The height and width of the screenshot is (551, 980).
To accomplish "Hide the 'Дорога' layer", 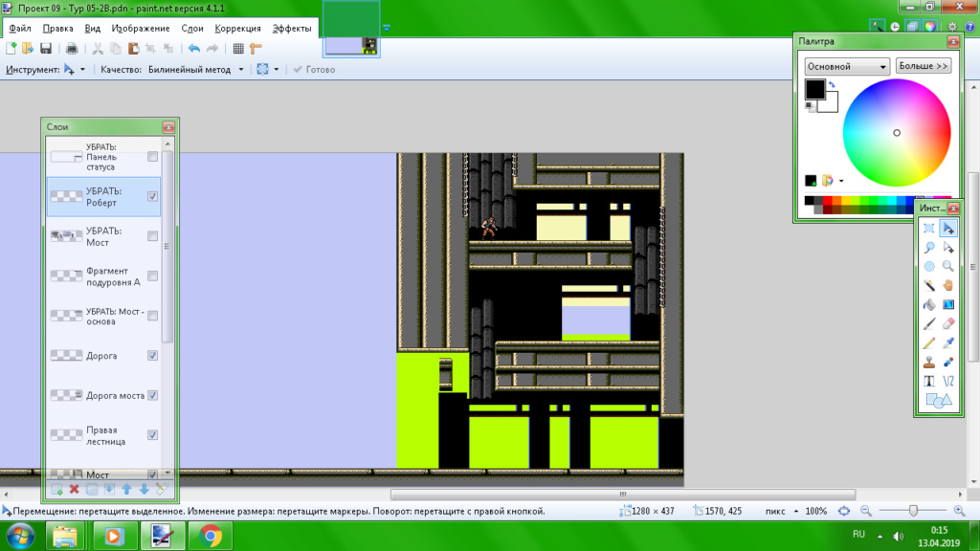I will (x=152, y=356).
